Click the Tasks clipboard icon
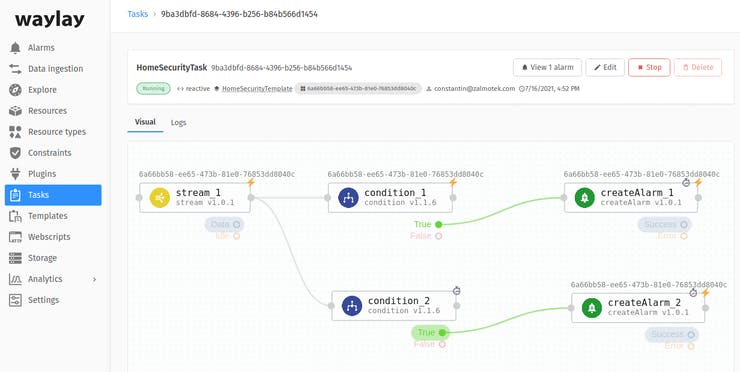The height and width of the screenshot is (372, 740). pos(15,195)
